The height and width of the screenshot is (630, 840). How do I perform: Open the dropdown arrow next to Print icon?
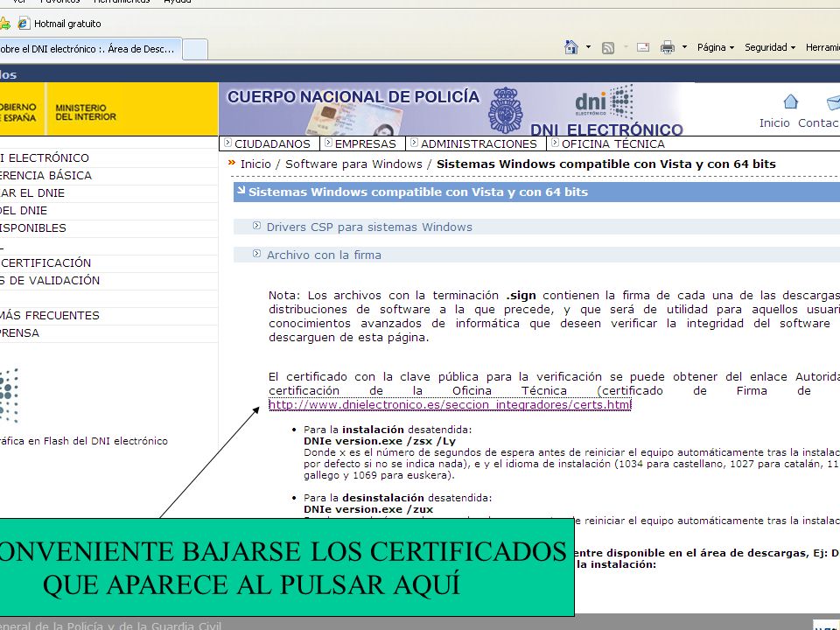point(684,47)
